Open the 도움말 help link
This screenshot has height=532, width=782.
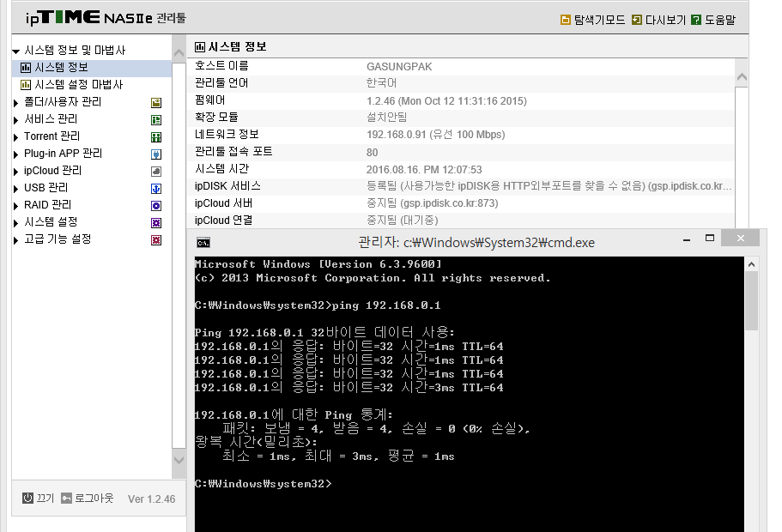(713, 20)
